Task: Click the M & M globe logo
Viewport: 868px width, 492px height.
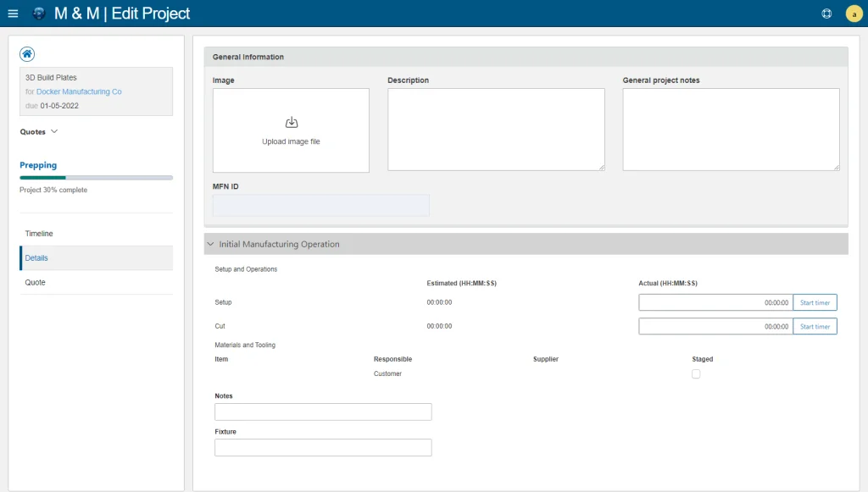Action: click(39, 14)
